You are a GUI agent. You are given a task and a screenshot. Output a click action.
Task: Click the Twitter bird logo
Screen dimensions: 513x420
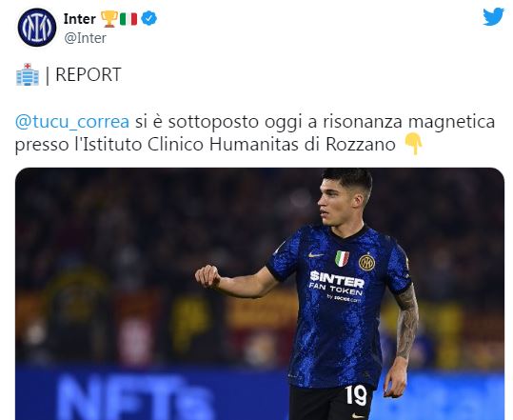[494, 16]
